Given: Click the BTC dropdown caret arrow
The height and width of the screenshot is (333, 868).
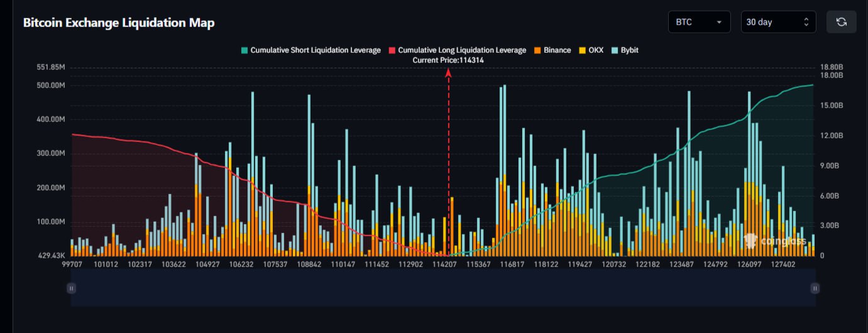Looking at the screenshot, I should tap(718, 23).
